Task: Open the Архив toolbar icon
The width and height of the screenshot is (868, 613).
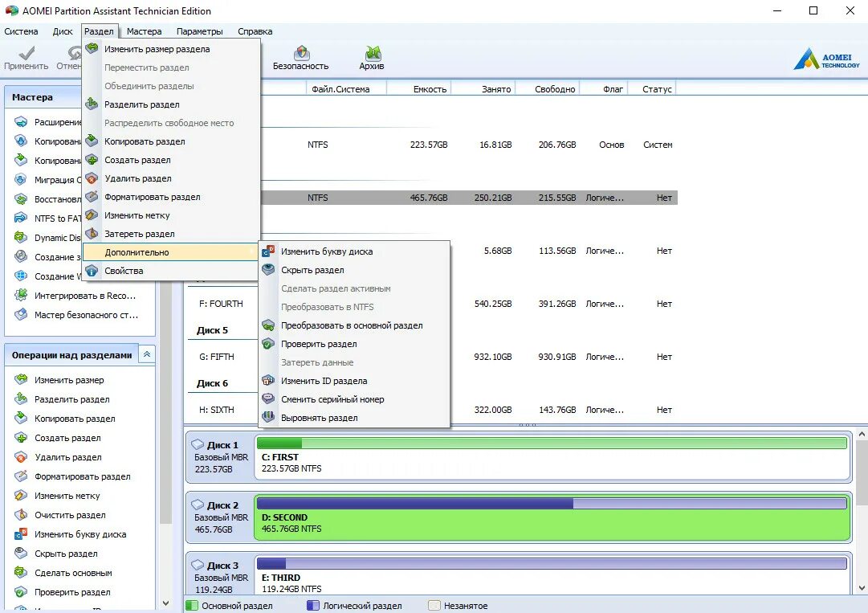Action: click(373, 54)
